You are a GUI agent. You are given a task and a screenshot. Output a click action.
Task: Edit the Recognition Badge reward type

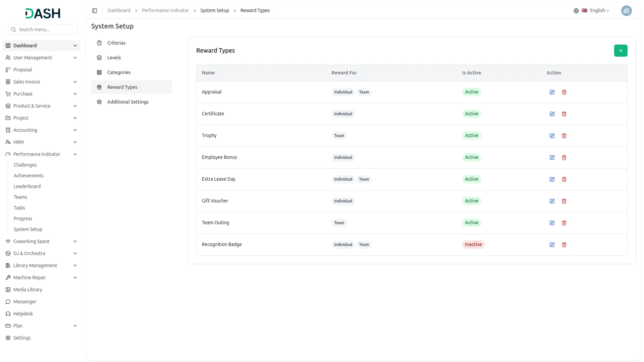click(552, 245)
